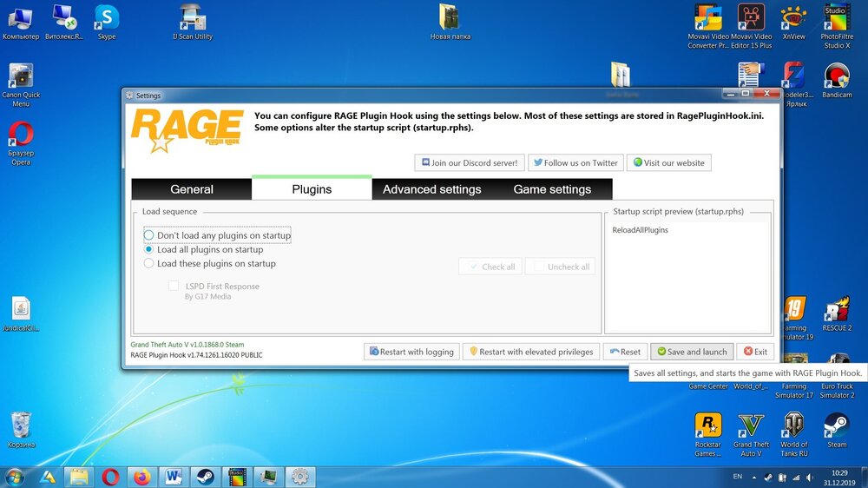Screen dimensions: 868x488
Task: Open the Plugins tab
Action: pos(312,189)
